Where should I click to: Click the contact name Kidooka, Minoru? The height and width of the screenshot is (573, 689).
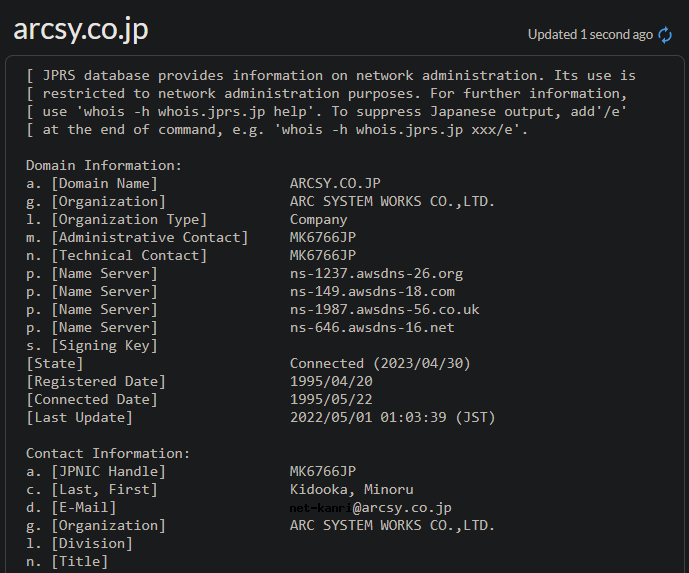352,490
